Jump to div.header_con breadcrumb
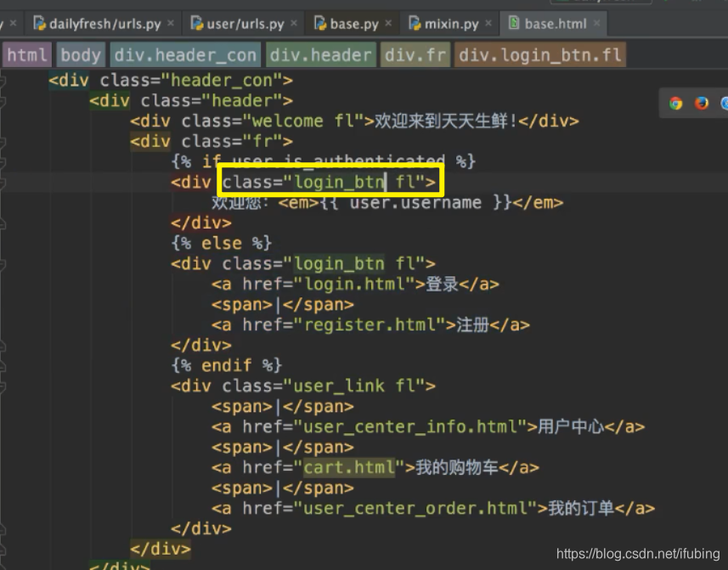Screen dimensions: 728x570 [185, 55]
